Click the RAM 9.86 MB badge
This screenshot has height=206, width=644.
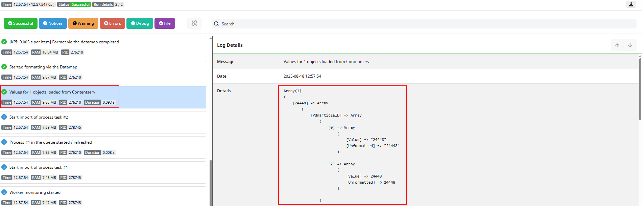pyautogui.click(x=44, y=102)
